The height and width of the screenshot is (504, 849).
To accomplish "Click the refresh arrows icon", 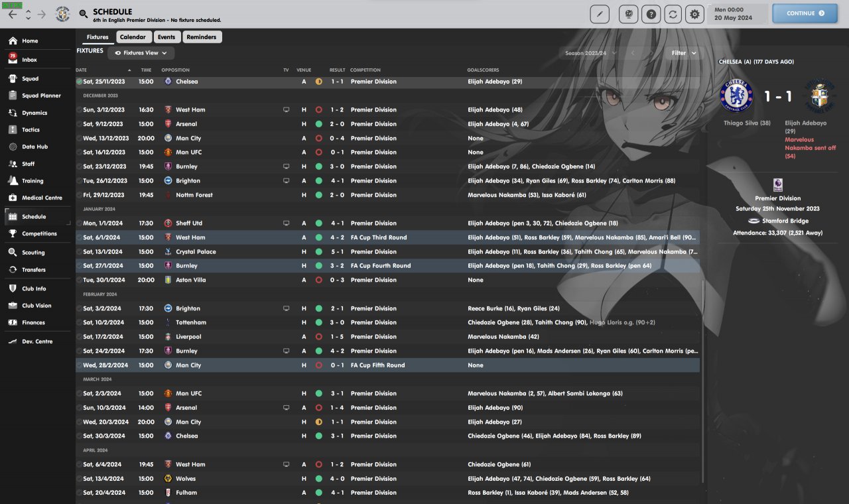I will tap(673, 13).
